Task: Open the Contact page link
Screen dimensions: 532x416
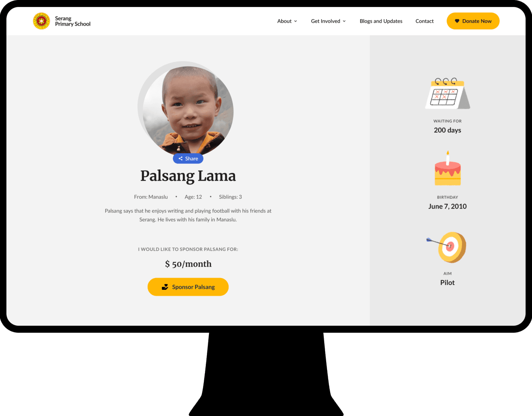Action: pos(424,21)
